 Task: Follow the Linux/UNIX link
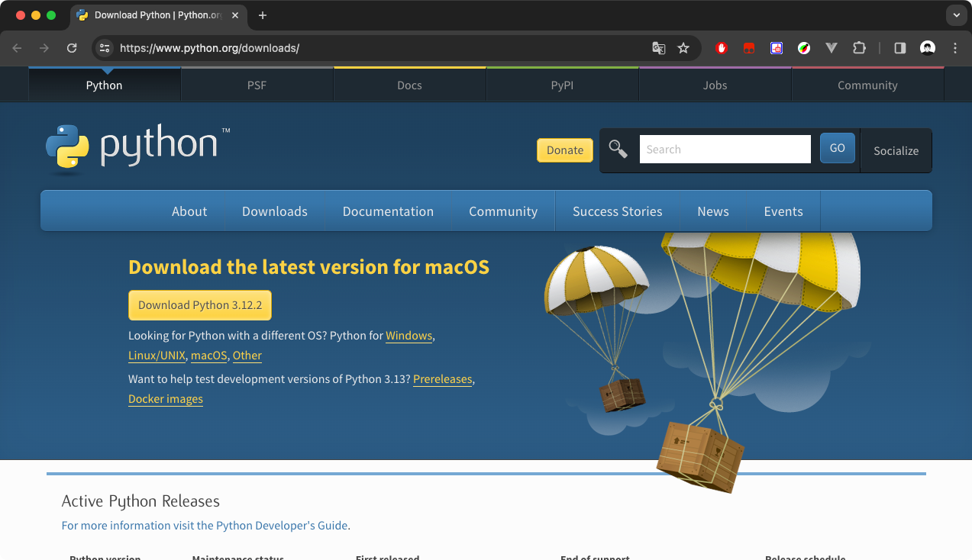(x=157, y=356)
